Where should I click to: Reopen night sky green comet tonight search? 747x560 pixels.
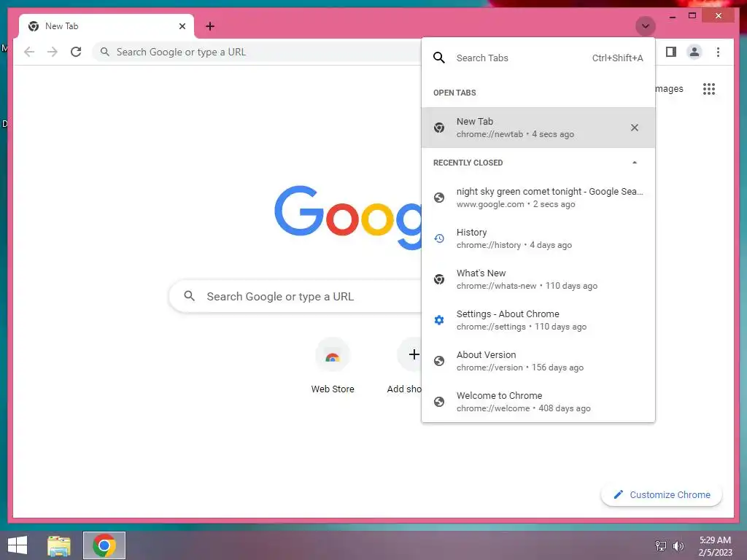tap(538, 198)
